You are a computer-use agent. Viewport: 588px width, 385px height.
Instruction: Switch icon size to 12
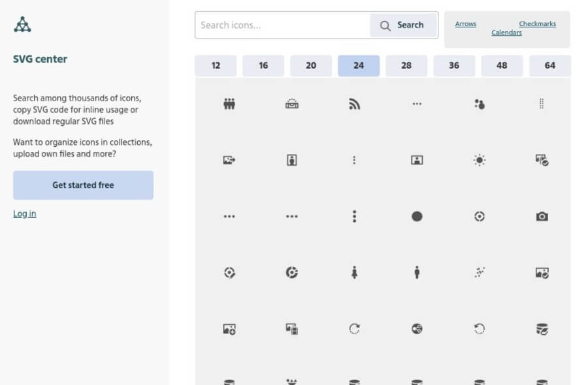tap(216, 65)
